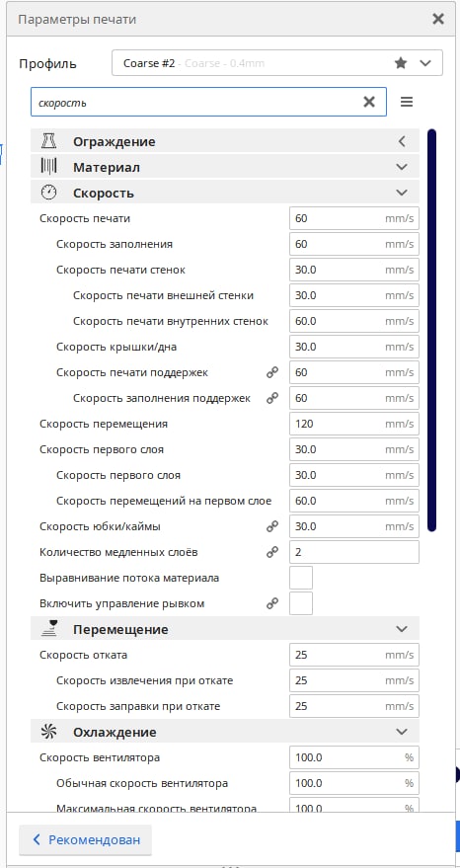Edit the Скорость заполнения value
This screenshot has height=868, width=460.
point(354,244)
